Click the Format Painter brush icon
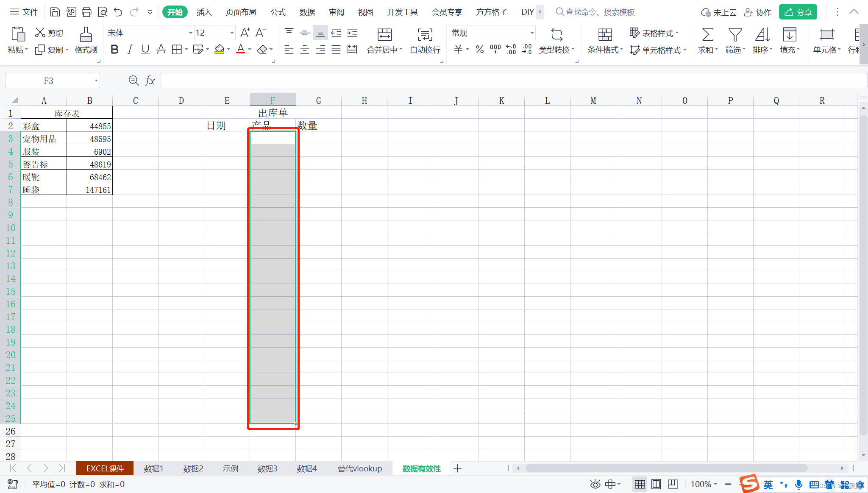This screenshot has width=868, height=493. tap(86, 35)
